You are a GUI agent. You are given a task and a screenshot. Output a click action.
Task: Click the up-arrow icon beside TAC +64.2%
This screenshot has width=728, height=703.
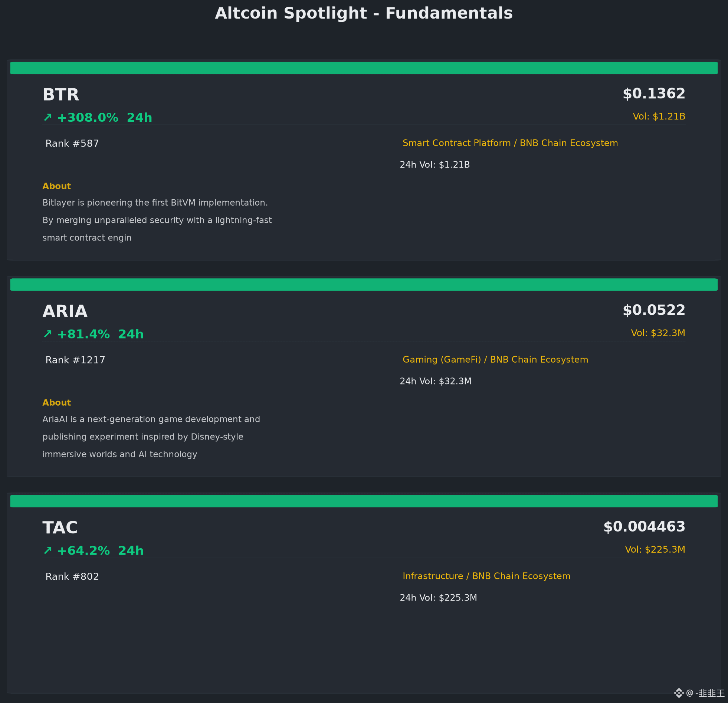pyautogui.click(x=47, y=550)
